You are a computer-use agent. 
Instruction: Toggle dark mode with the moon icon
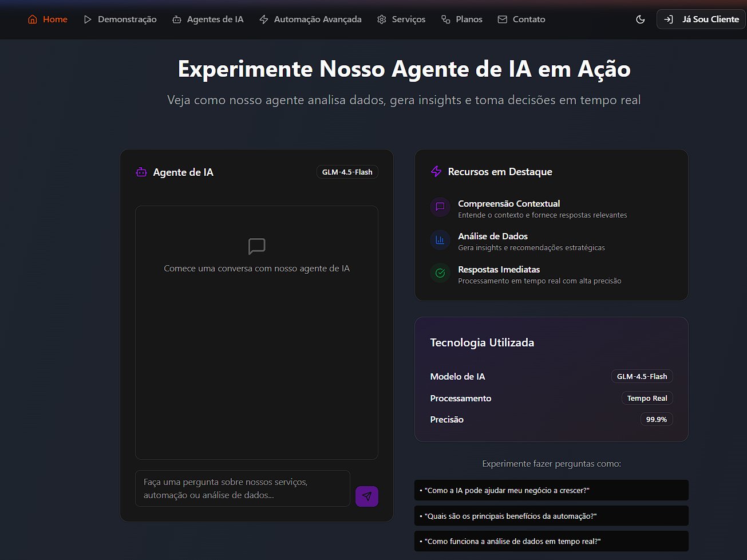(x=641, y=19)
